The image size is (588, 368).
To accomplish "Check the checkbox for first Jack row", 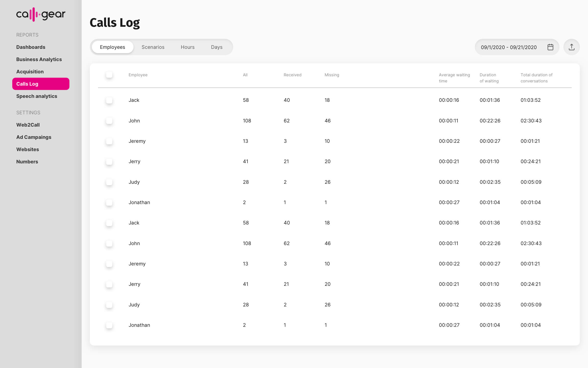I will point(109,100).
